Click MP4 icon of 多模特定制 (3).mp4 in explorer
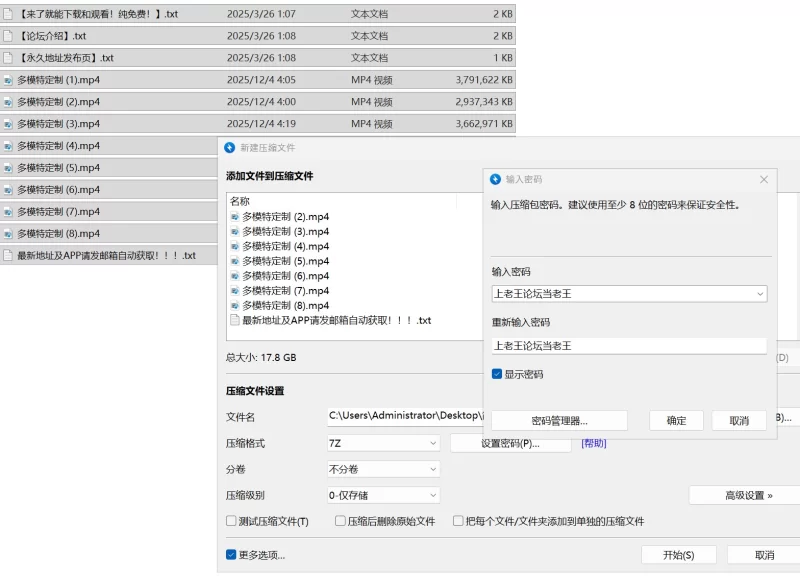This screenshot has width=800, height=579. pos(8,124)
